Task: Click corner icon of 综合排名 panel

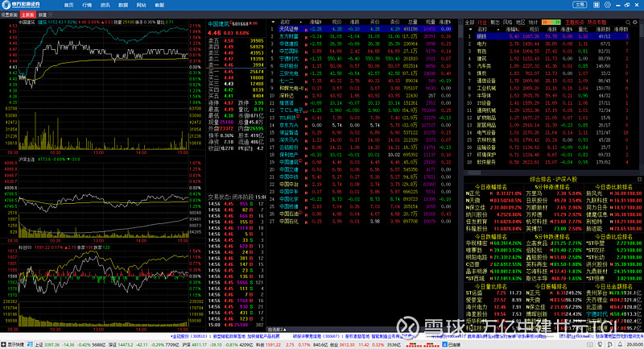Action: pyautogui.click(x=639, y=179)
